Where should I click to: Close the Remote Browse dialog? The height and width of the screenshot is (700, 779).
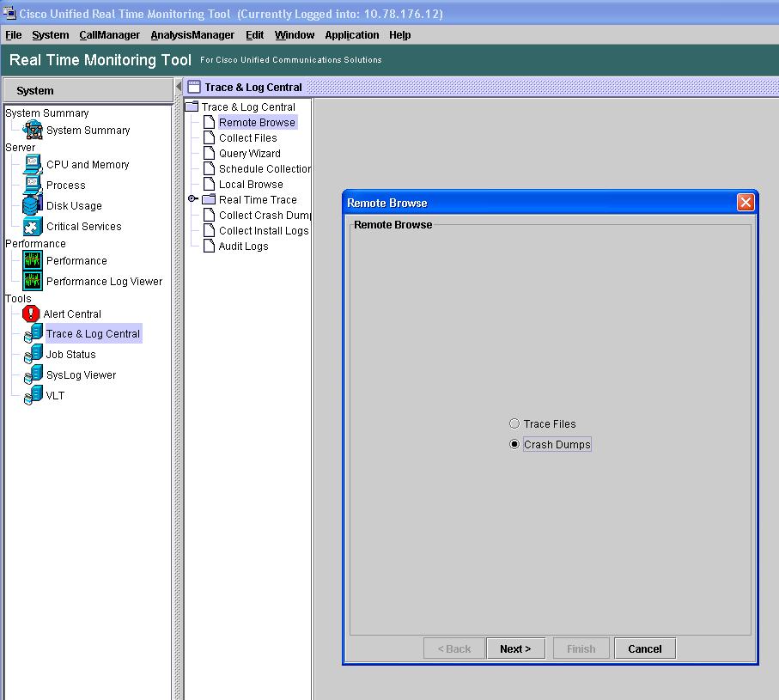(x=746, y=203)
